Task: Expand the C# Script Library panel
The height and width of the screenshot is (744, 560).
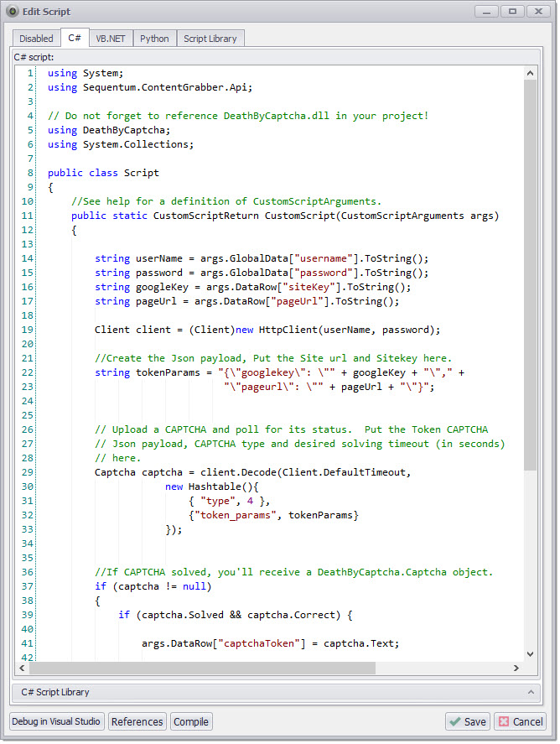Action: coord(530,692)
